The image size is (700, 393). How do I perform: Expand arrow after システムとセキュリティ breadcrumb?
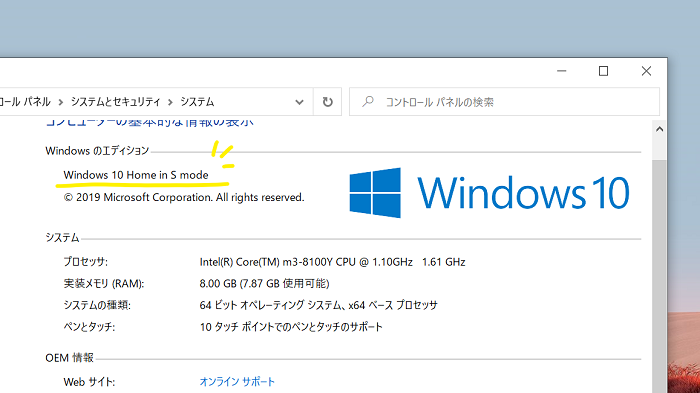coord(170,102)
